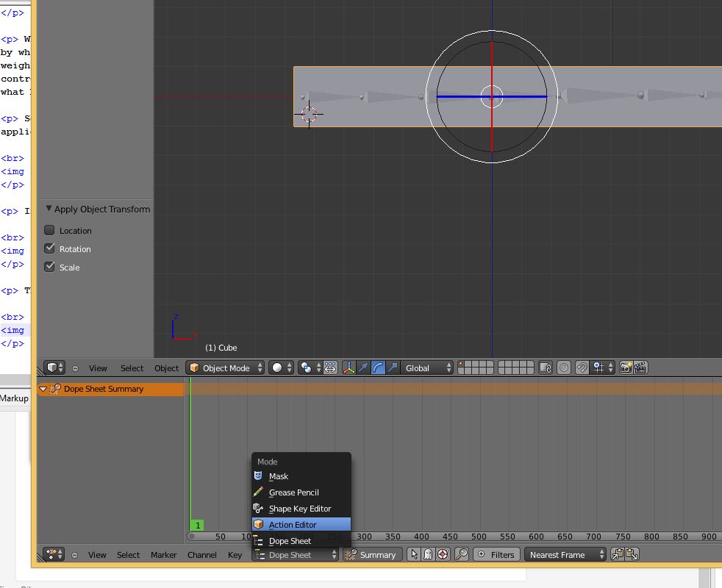Image resolution: width=722 pixels, height=588 pixels.
Task: Click the OpenGL render animation clapper icon
Action: (x=640, y=368)
